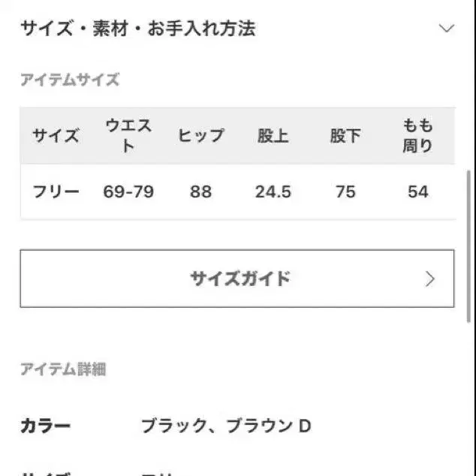Collapse the サイズ・素材・お手入れ方法 section chevron

[x=447, y=29]
